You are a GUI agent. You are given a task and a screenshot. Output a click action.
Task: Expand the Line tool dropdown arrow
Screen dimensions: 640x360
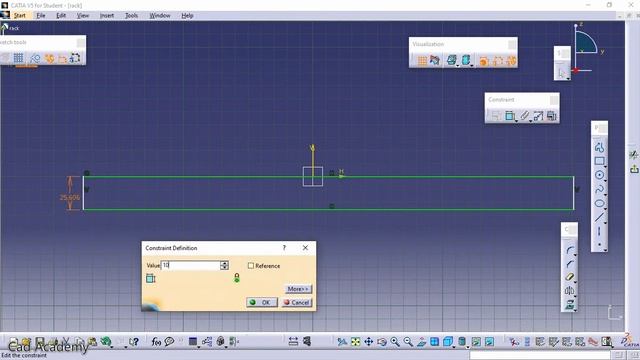[605, 223]
